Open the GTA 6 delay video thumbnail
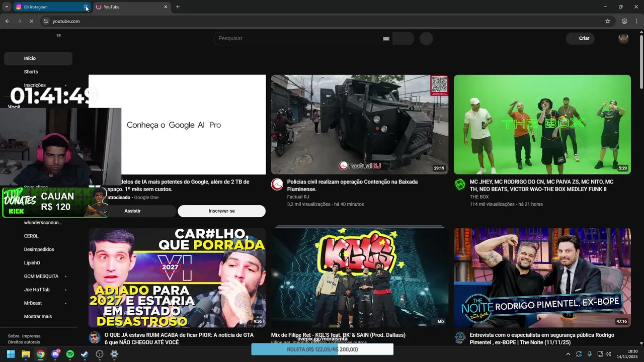This screenshot has width=644, height=362. tap(177, 278)
